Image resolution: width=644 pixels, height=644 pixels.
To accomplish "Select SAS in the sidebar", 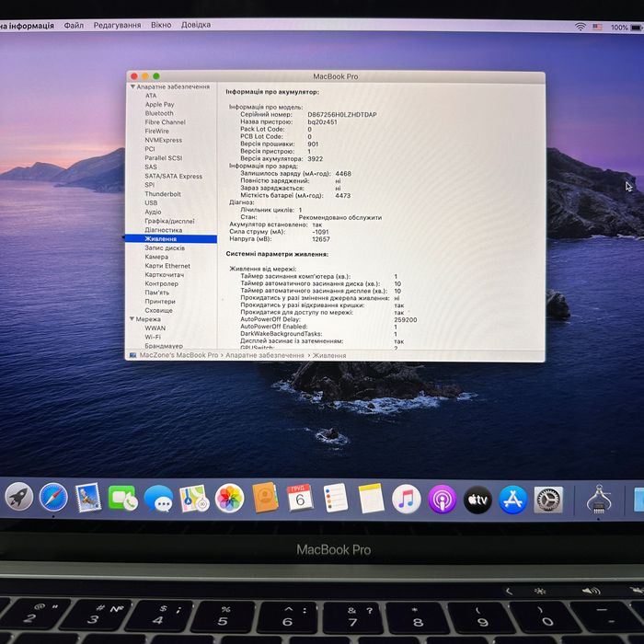I will [151, 167].
